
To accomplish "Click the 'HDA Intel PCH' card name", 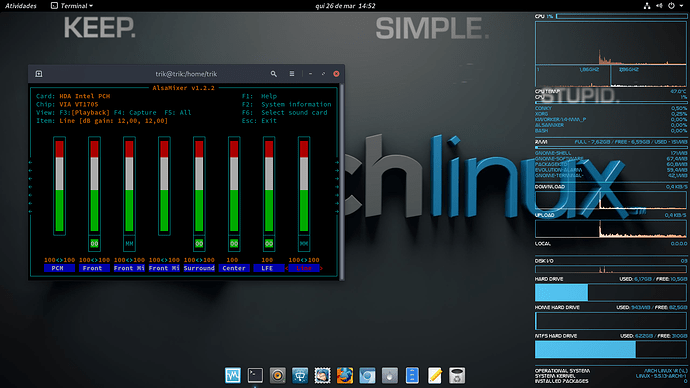I will click(85, 96).
